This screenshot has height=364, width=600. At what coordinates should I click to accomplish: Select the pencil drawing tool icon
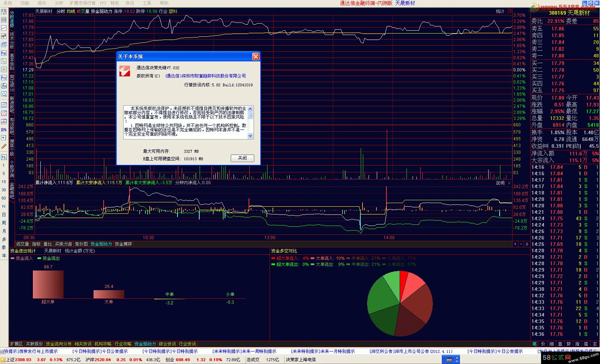coord(4,146)
